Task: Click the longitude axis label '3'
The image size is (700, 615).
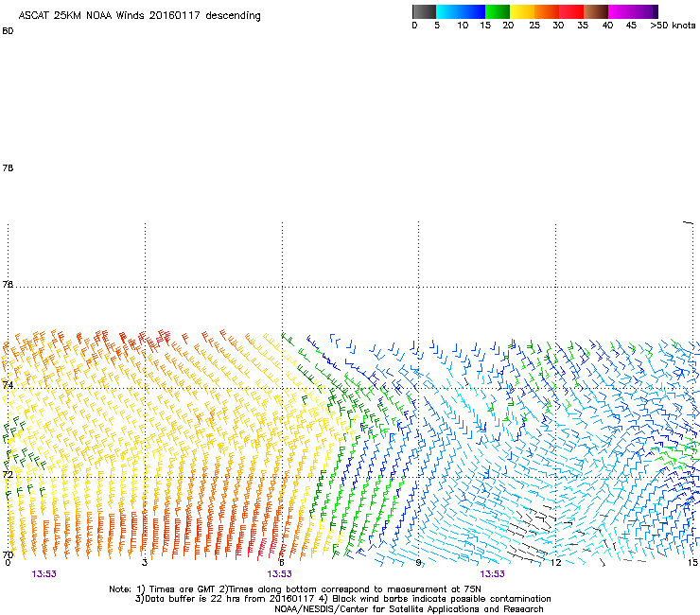Action: click(x=145, y=563)
